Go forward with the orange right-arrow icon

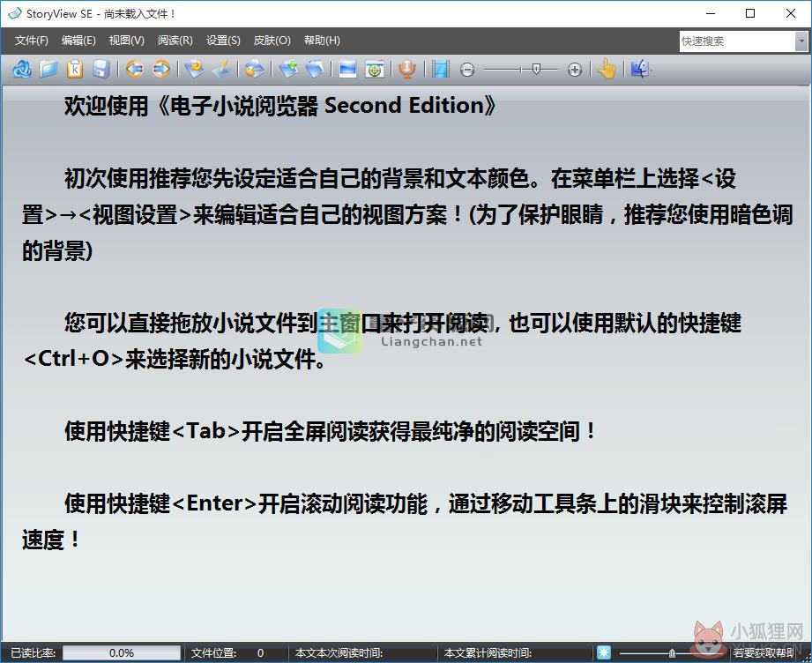161,69
